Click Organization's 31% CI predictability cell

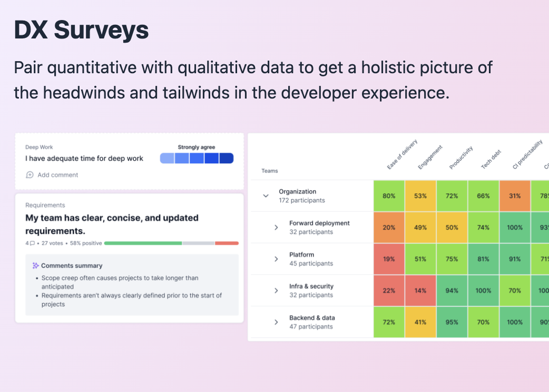tap(515, 196)
